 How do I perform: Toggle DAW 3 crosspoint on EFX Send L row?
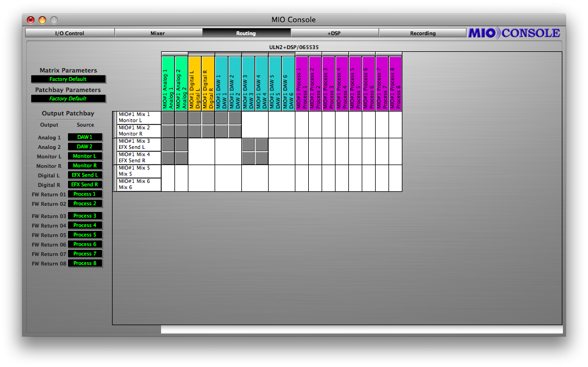point(248,145)
